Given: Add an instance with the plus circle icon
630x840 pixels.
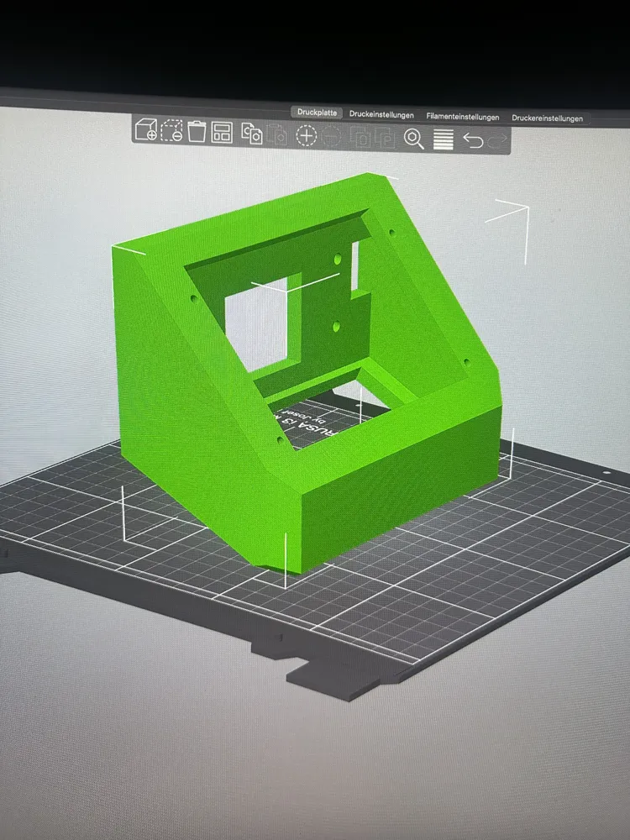Looking at the screenshot, I should point(307,135).
